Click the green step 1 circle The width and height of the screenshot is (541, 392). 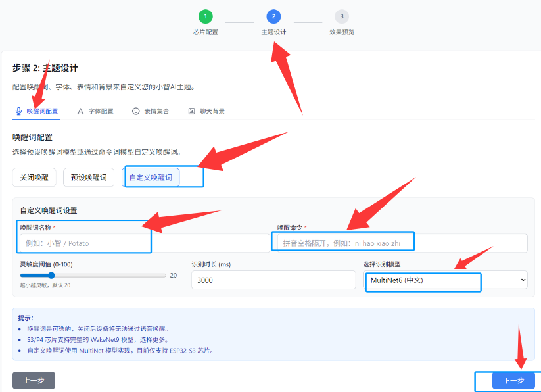206,16
